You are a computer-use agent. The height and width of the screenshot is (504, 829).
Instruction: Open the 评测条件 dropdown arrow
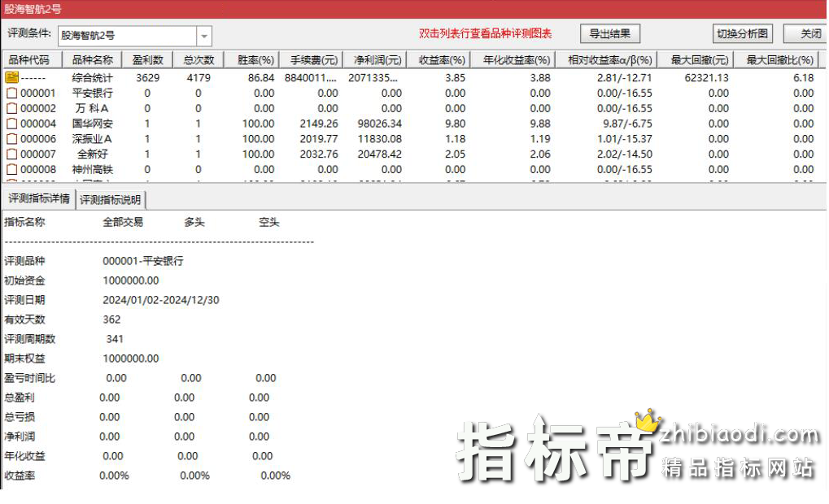coord(204,36)
